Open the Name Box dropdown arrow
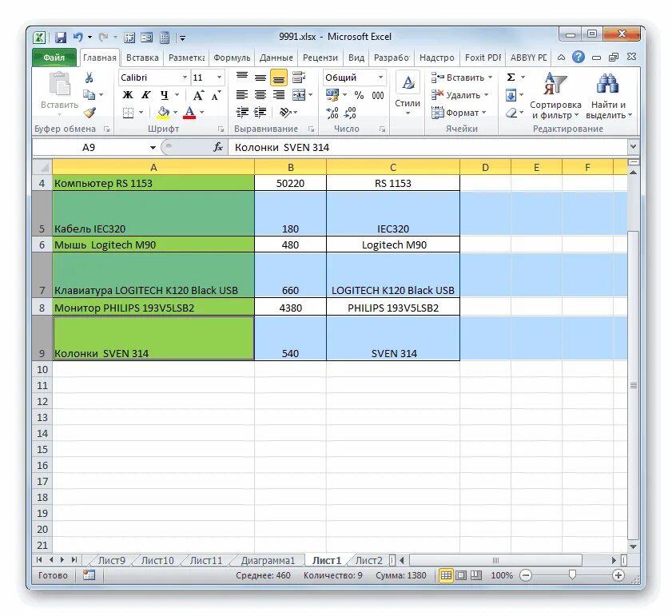This screenshot has width=672, height=616. pos(153,148)
